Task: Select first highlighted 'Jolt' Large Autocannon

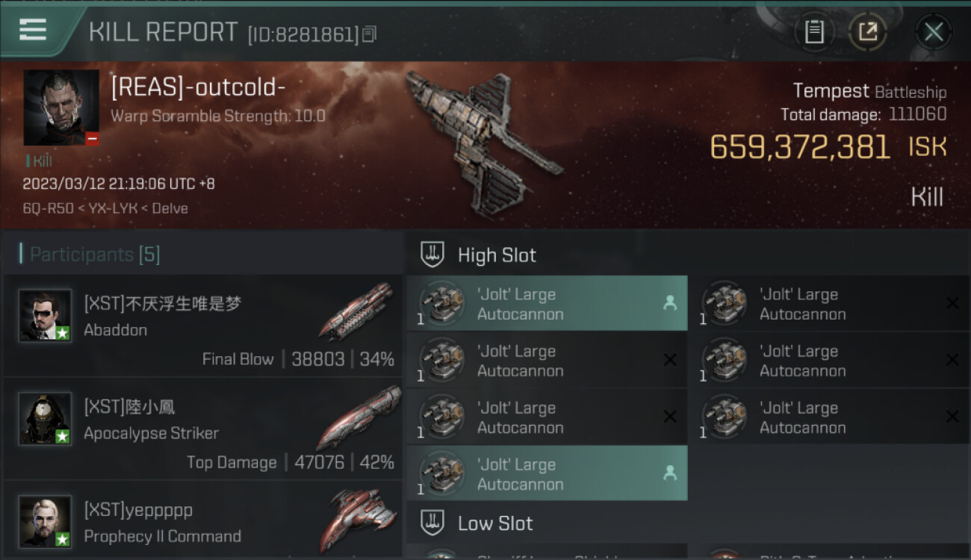Action: coord(547,304)
